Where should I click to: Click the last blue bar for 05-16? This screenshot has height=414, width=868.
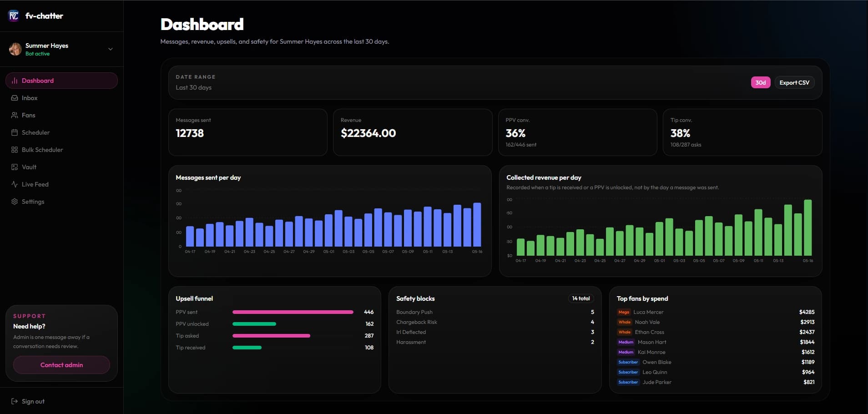(x=477, y=225)
